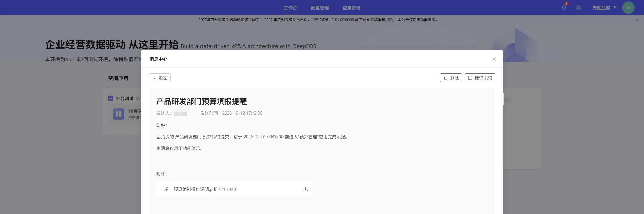Click the document list icon beside bell

(x=578, y=8)
